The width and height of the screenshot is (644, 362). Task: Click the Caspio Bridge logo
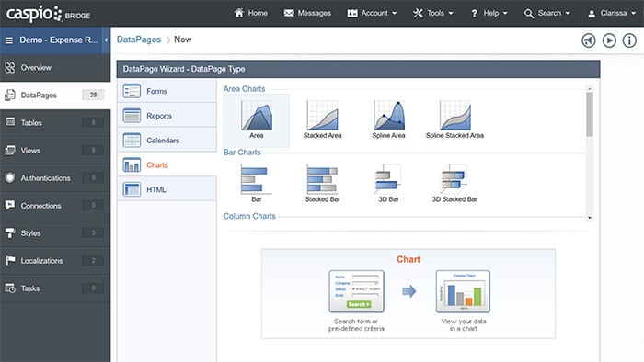pyautogui.click(x=48, y=14)
